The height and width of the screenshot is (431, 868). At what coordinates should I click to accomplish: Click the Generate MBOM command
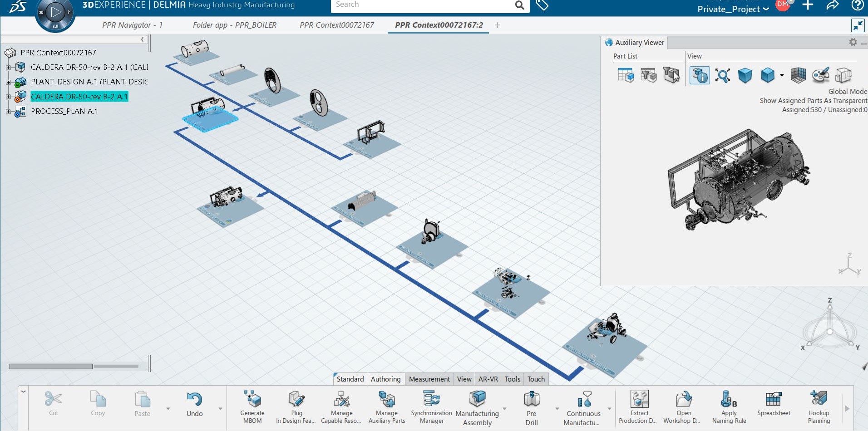click(x=252, y=407)
